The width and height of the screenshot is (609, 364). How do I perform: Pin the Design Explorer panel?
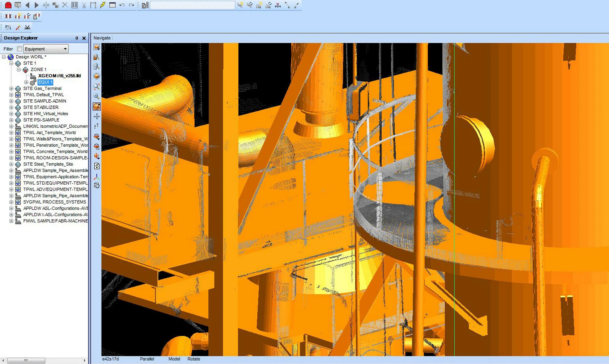(77, 38)
